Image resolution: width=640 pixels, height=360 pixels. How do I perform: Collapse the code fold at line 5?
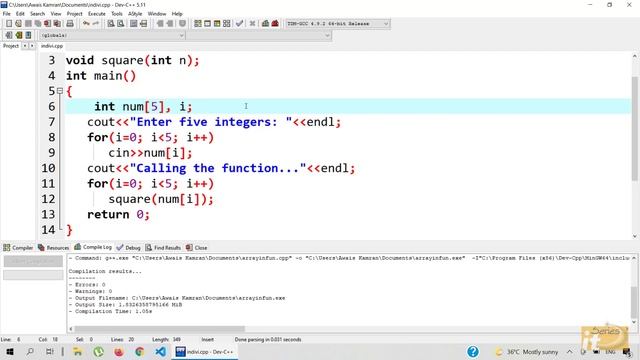(x=60, y=91)
